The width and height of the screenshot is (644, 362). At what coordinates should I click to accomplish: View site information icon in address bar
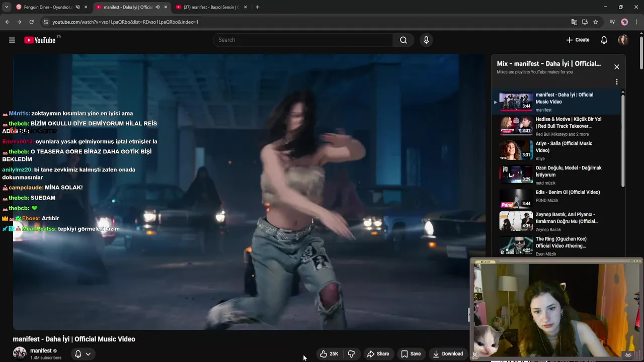point(46,22)
